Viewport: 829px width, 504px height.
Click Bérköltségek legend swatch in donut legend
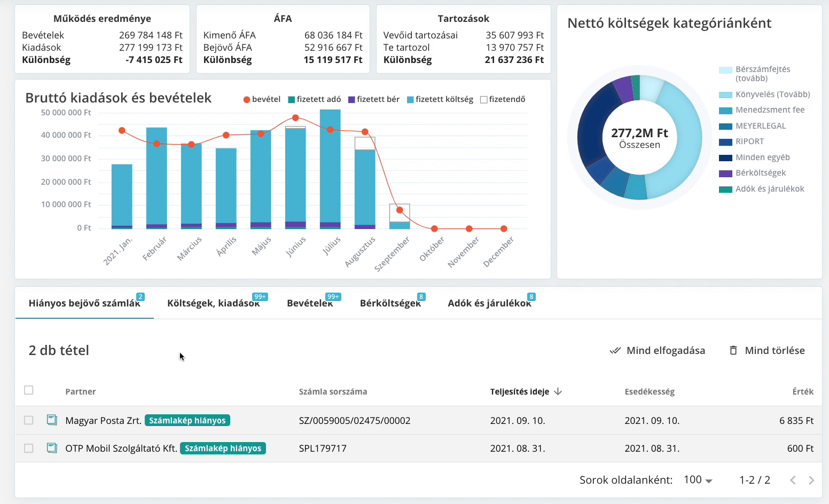[725, 174]
